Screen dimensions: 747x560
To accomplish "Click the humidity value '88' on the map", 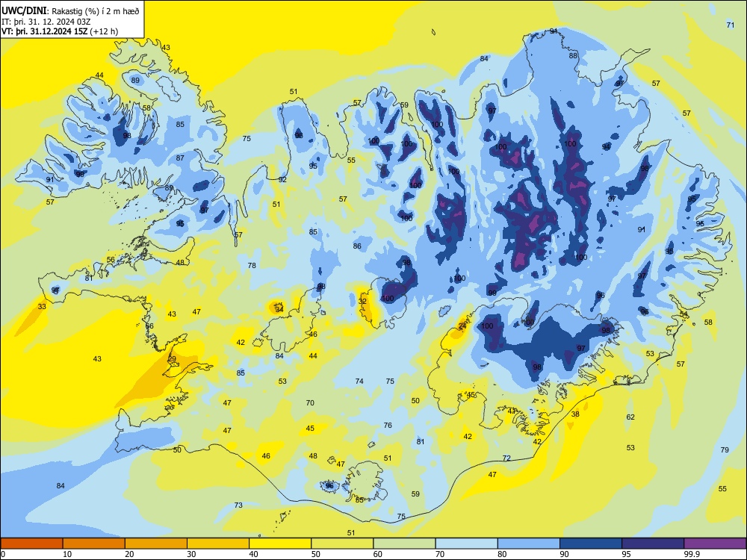I will [x=573, y=56].
